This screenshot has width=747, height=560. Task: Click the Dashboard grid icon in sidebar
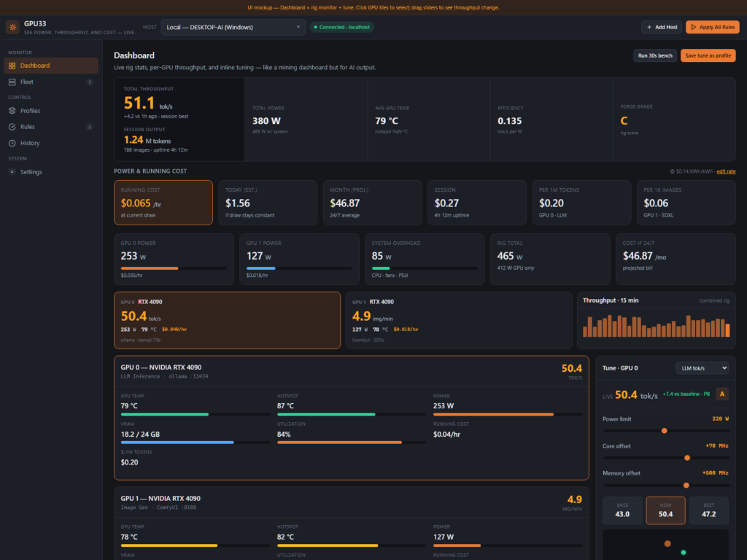(x=12, y=66)
